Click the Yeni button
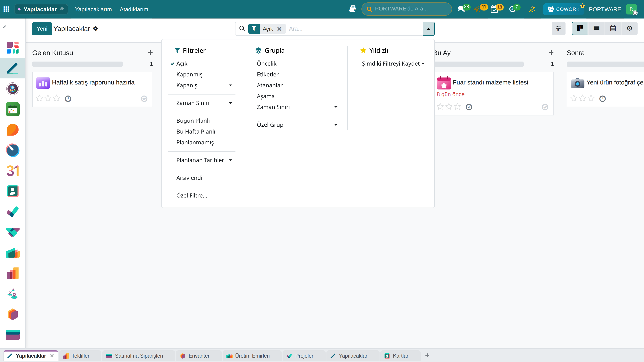The image size is (644, 362). [42, 29]
